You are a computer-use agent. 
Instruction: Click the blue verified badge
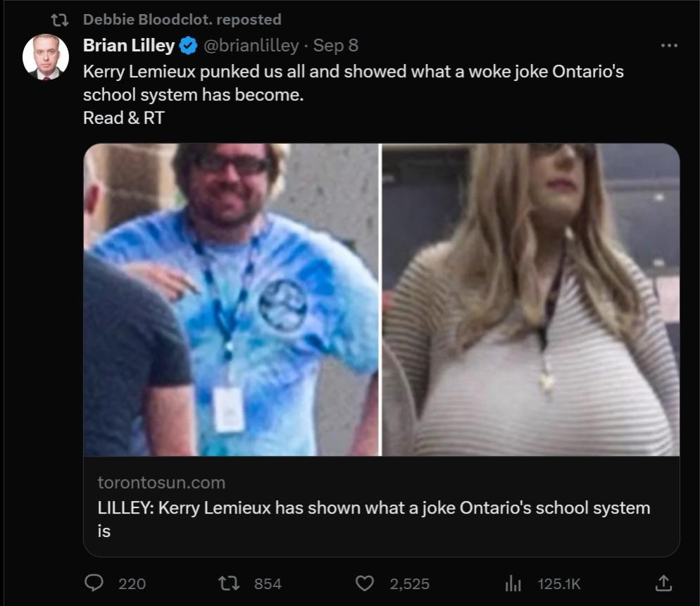[x=188, y=47]
